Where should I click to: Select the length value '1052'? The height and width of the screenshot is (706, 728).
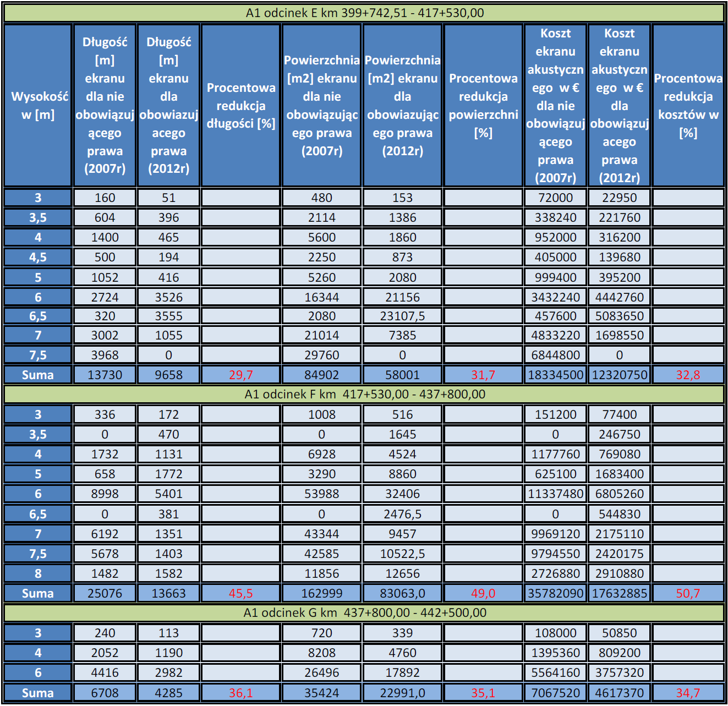click(x=105, y=277)
